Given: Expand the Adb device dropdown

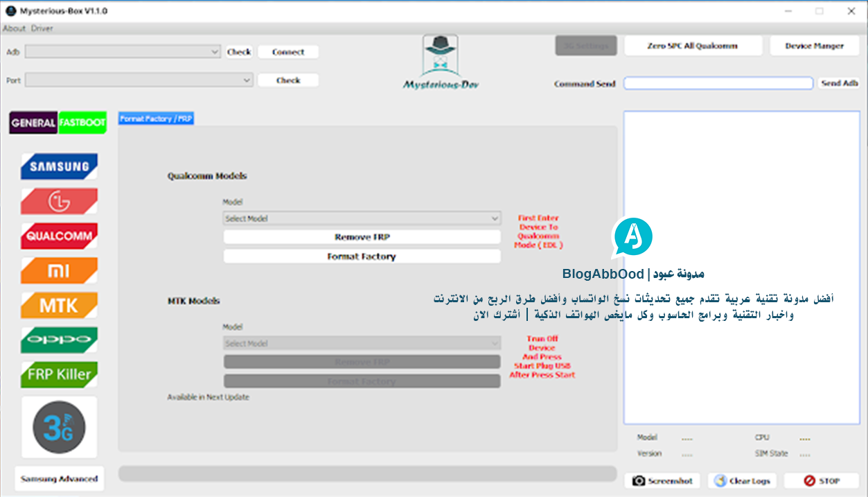Looking at the screenshot, I should [x=123, y=52].
